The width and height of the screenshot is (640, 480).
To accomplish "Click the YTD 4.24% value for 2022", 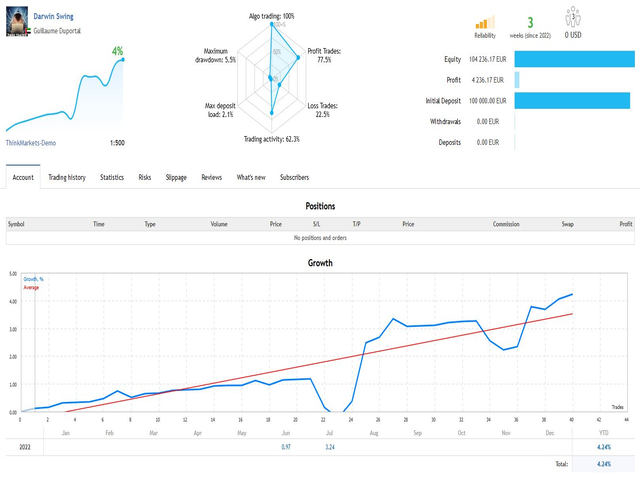I will [604, 447].
